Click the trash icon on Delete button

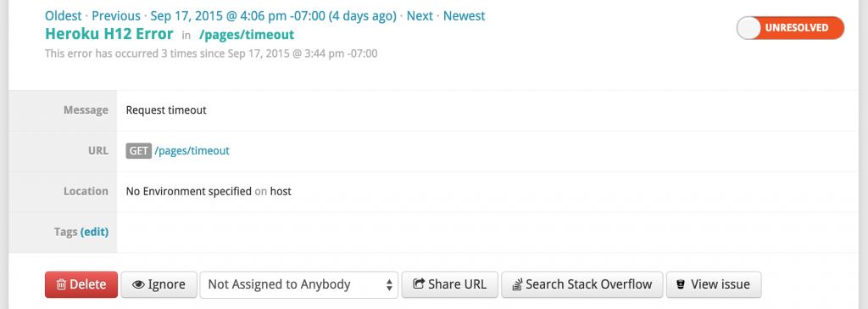click(61, 285)
